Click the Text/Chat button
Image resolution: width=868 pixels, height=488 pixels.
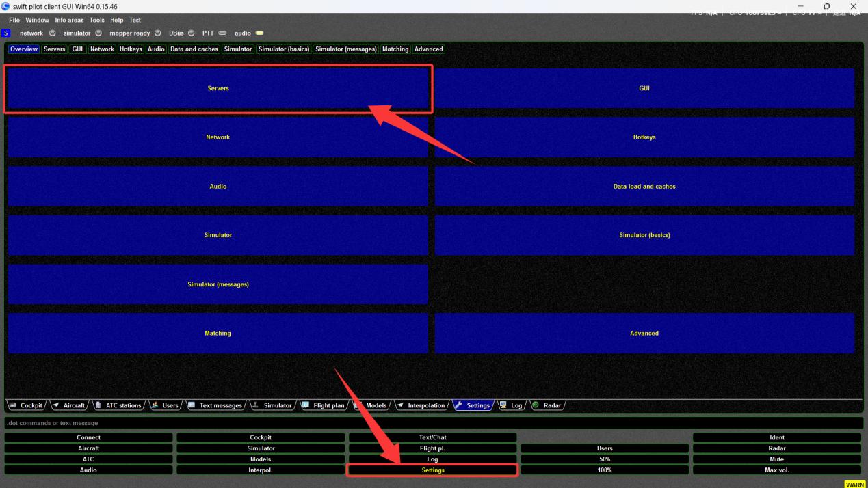click(x=433, y=437)
